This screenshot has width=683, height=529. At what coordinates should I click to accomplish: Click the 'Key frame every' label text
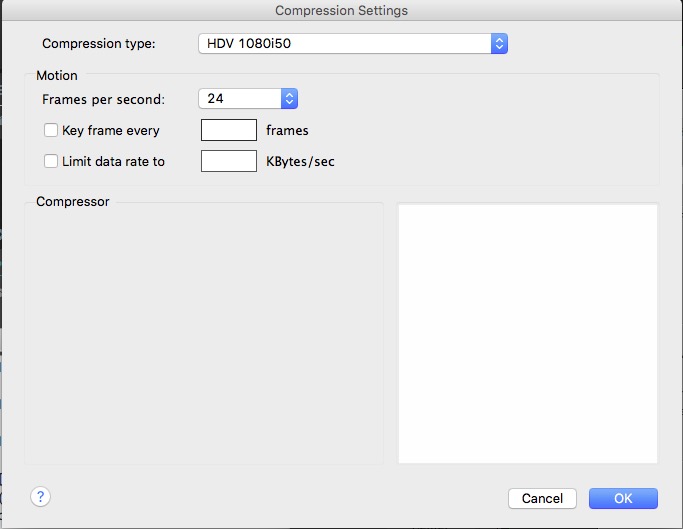111,130
